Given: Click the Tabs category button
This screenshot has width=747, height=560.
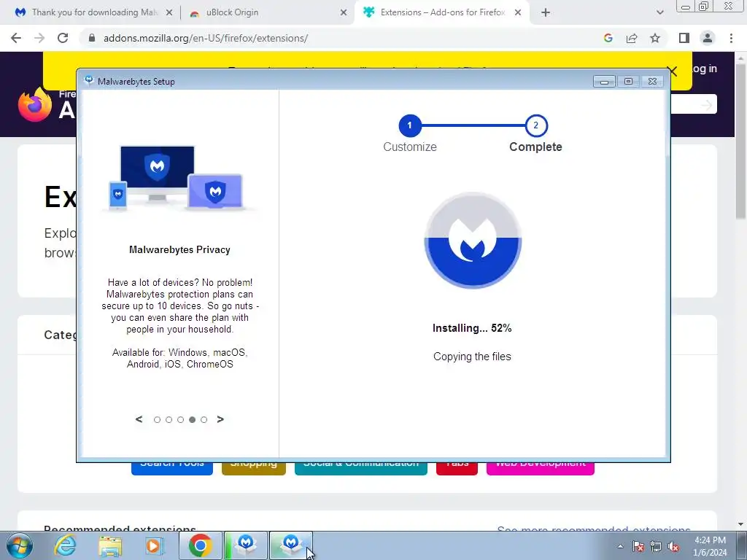Looking at the screenshot, I should pyautogui.click(x=457, y=467).
